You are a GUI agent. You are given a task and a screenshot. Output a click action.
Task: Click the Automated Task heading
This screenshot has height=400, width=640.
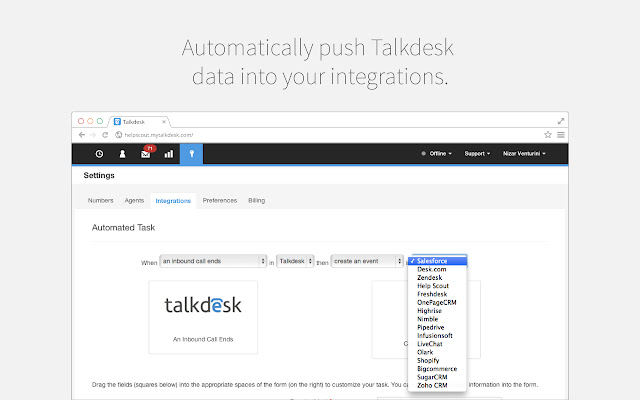pos(123,227)
